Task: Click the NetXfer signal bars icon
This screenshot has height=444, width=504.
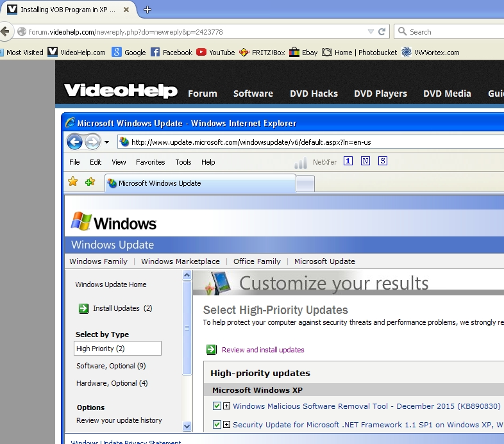Action: pos(301,163)
